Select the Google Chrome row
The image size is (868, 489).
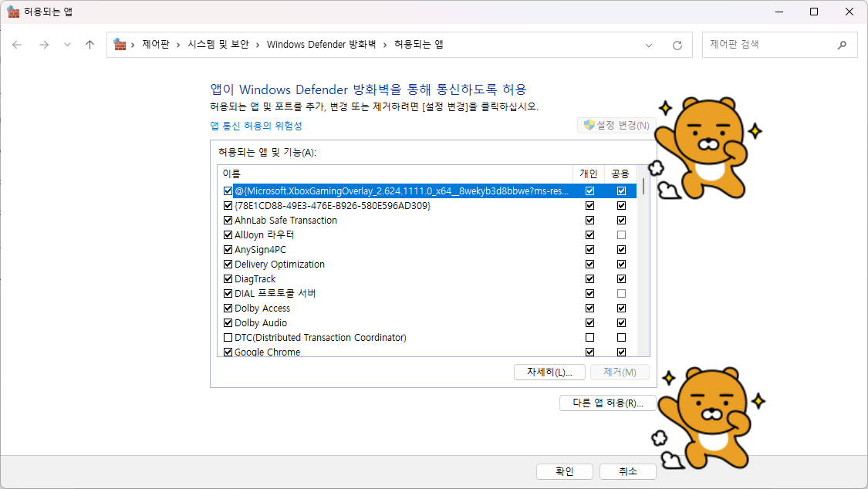point(427,352)
